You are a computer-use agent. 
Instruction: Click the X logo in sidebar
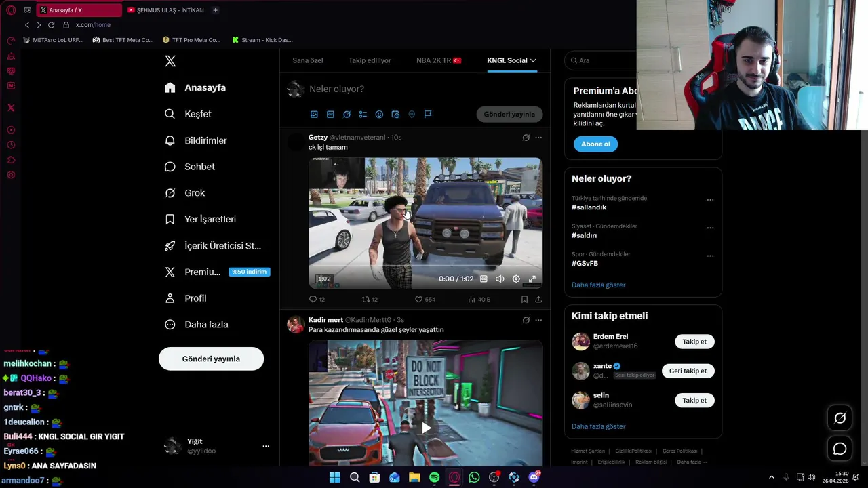(x=170, y=61)
